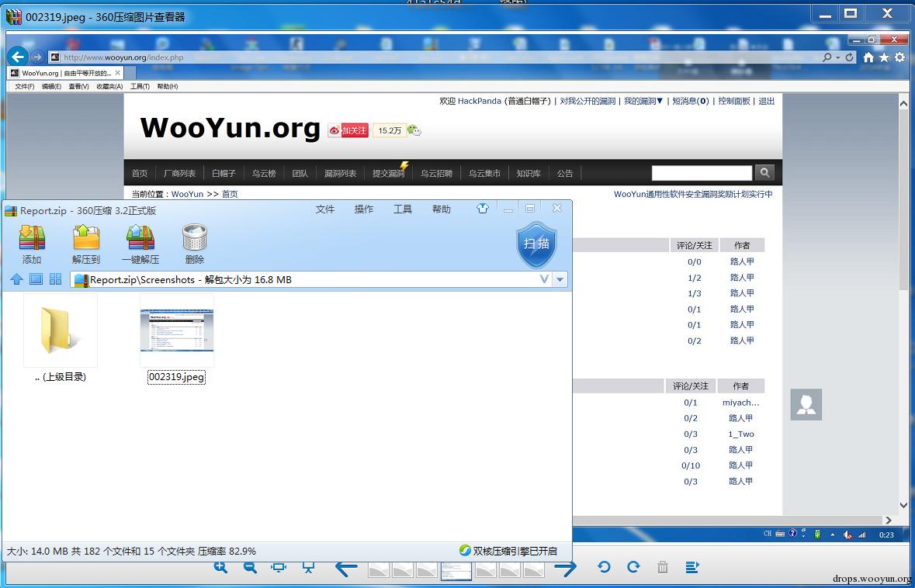This screenshot has width=915, height=588.
Task: Click 乌云集市 in the WooYun navigation bar
Action: pyautogui.click(x=484, y=173)
